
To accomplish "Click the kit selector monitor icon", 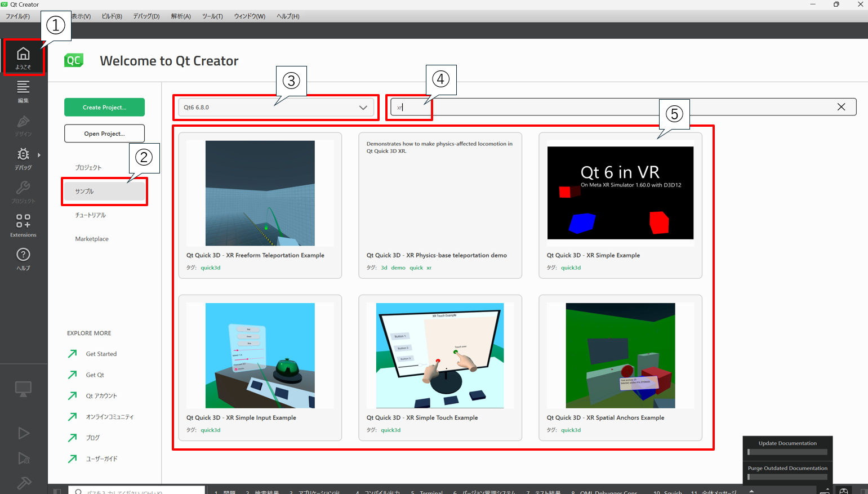I will point(23,389).
